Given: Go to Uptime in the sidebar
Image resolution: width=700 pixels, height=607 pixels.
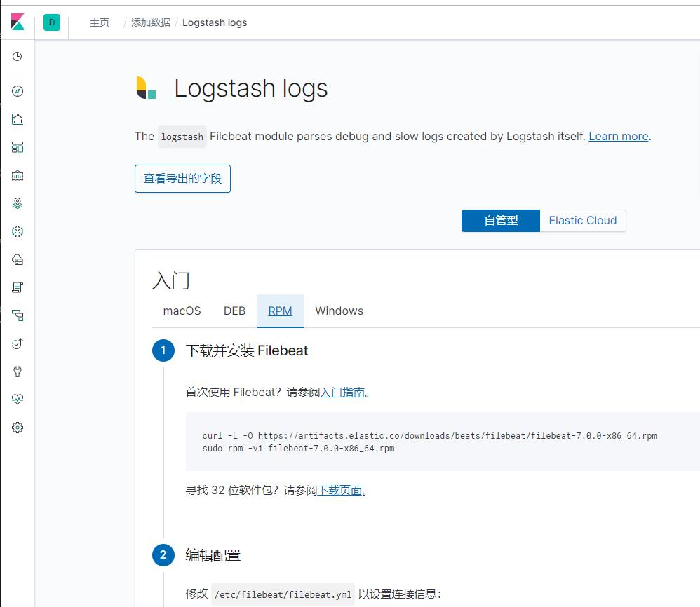Looking at the screenshot, I should pyautogui.click(x=18, y=343).
